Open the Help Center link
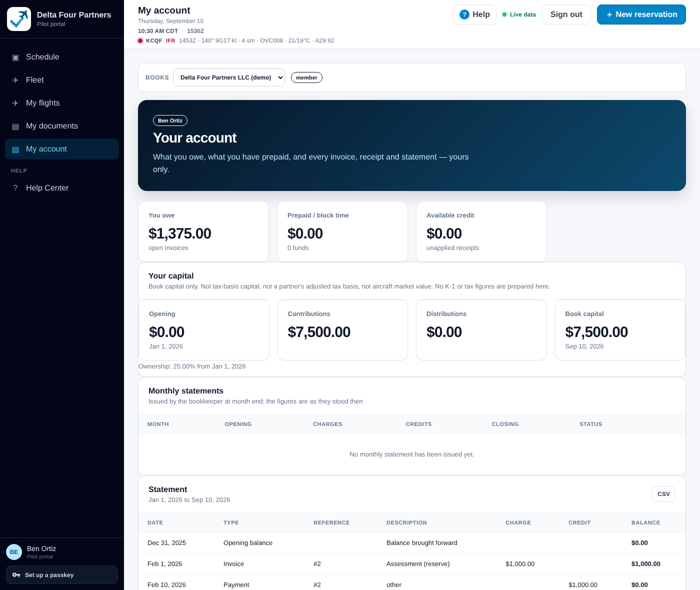This screenshot has height=590, width=700. 62,188
